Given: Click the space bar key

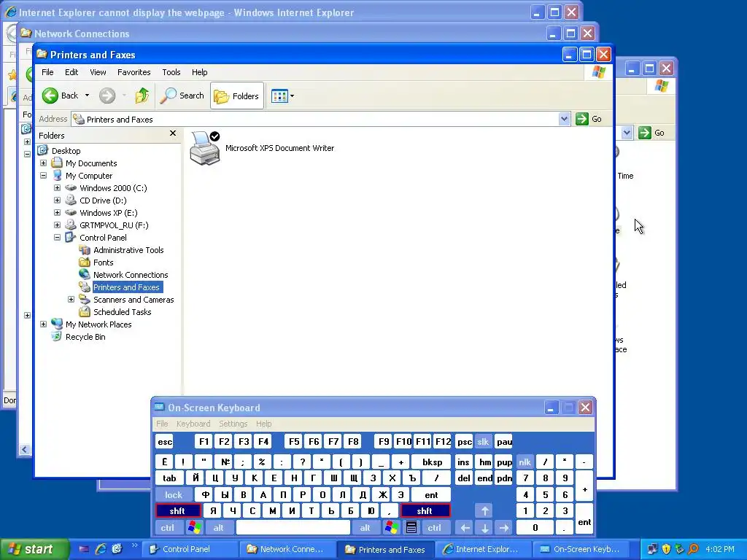Looking at the screenshot, I should 293,528.
